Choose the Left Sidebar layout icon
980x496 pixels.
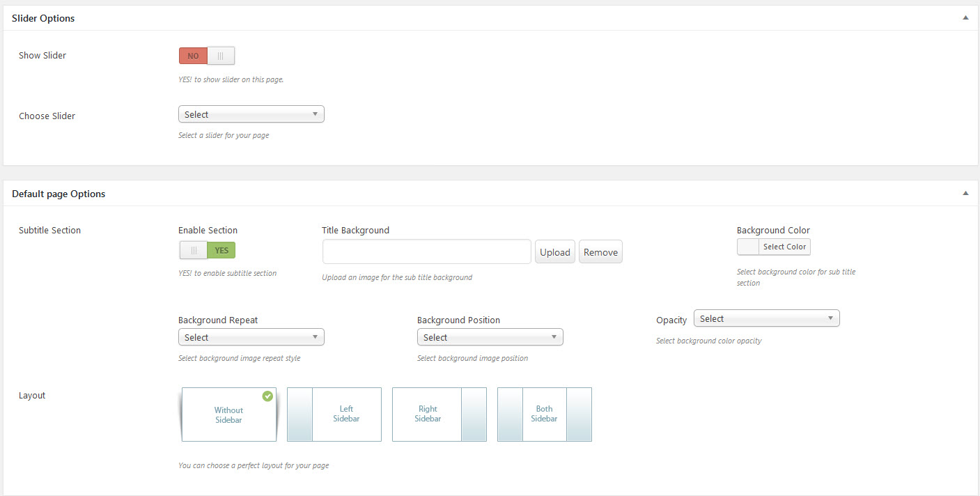(x=334, y=414)
